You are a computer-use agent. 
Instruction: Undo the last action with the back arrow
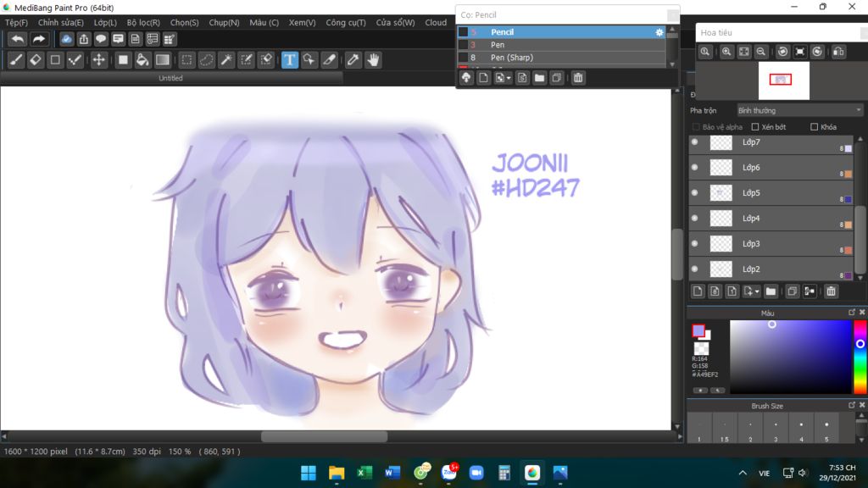(18, 39)
